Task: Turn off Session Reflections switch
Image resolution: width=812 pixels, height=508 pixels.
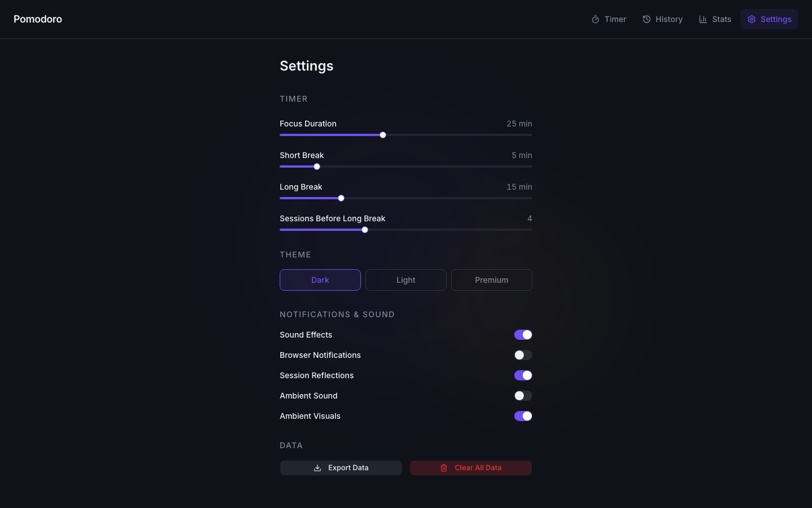Action: point(523,375)
